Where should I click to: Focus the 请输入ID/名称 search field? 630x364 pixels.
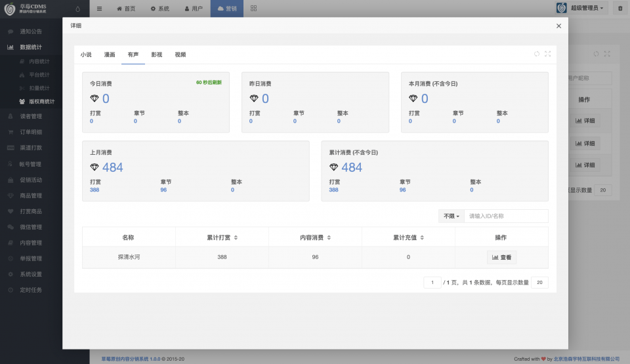click(506, 216)
